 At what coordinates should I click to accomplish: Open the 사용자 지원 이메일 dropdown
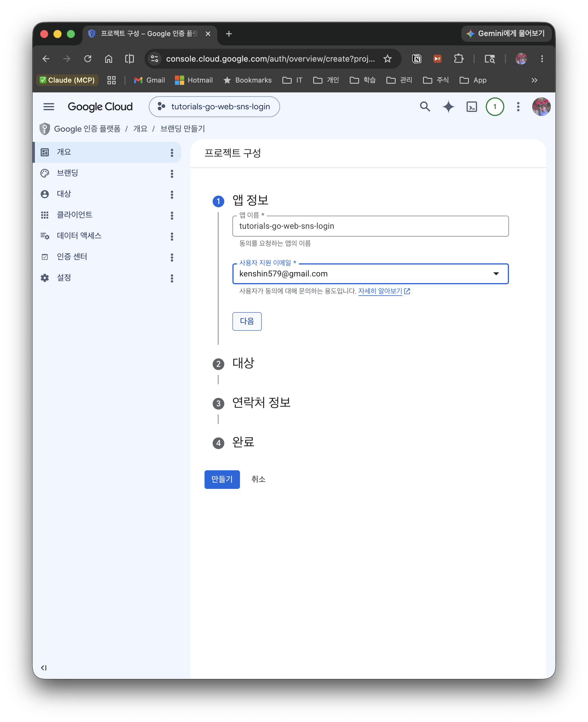[x=370, y=274]
